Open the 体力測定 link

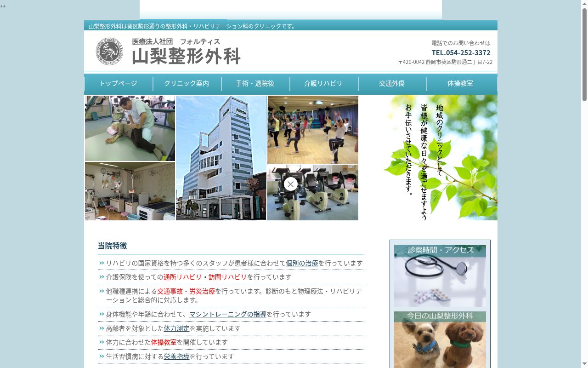click(x=177, y=328)
